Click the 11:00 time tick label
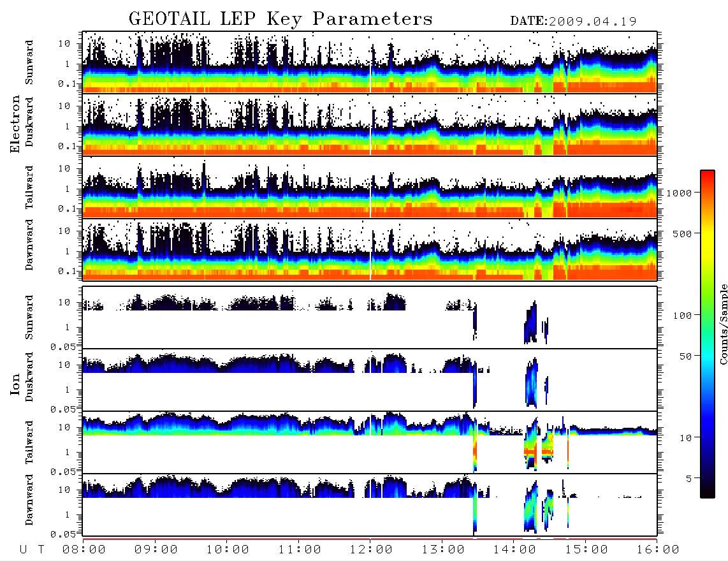The height and width of the screenshot is (561, 728). (300, 550)
